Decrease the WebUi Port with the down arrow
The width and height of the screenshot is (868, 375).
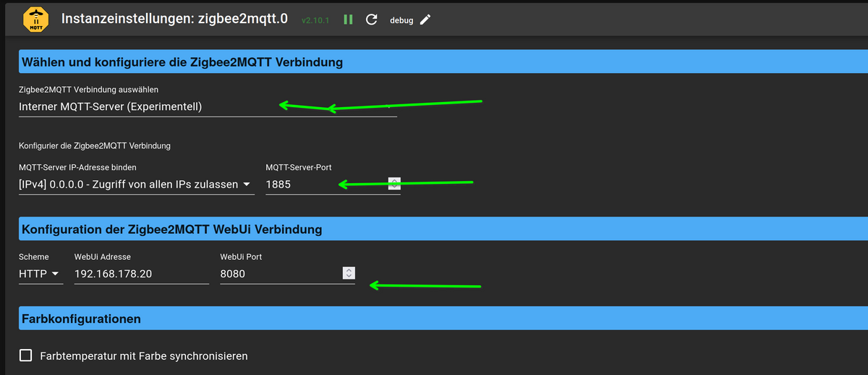[349, 277]
